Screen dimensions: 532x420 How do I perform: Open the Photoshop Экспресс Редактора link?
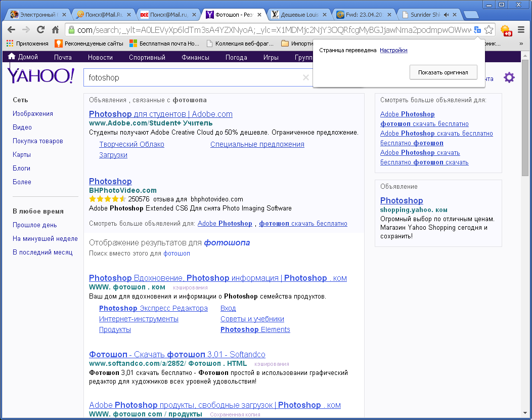point(153,308)
